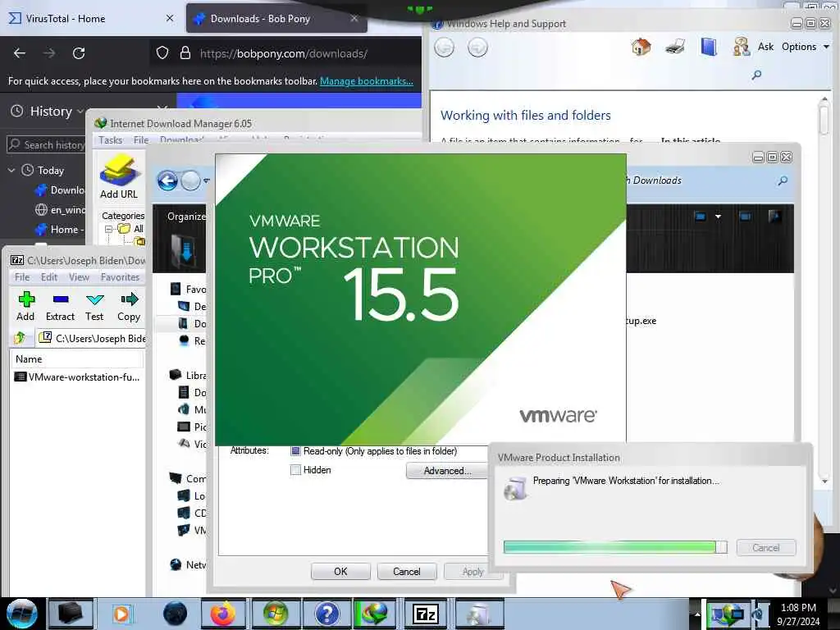Click the VMware installation progress bar
This screenshot has width=840, height=630.
[615, 547]
